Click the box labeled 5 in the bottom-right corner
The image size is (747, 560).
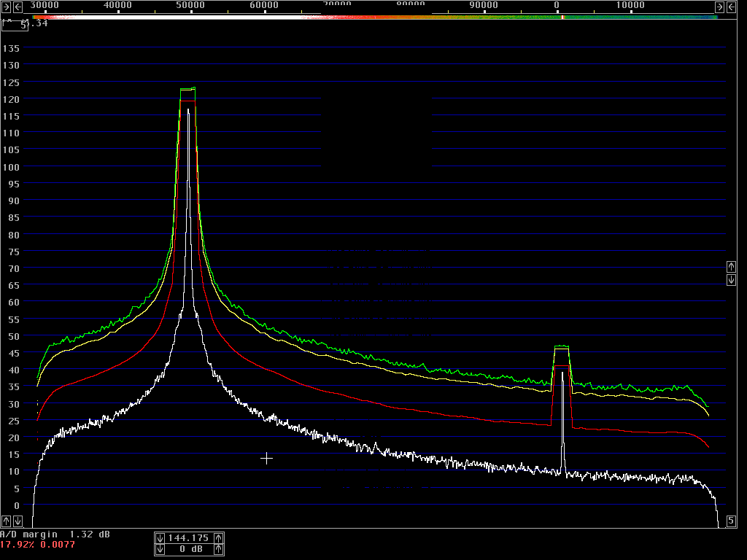tap(731, 521)
